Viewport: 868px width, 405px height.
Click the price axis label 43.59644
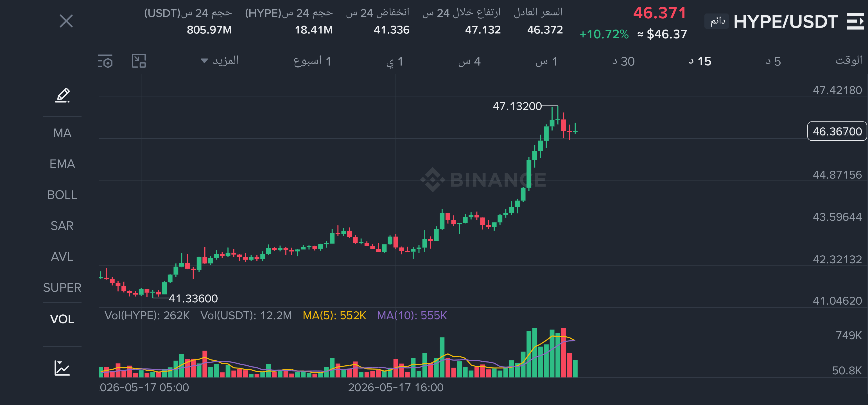(x=837, y=217)
